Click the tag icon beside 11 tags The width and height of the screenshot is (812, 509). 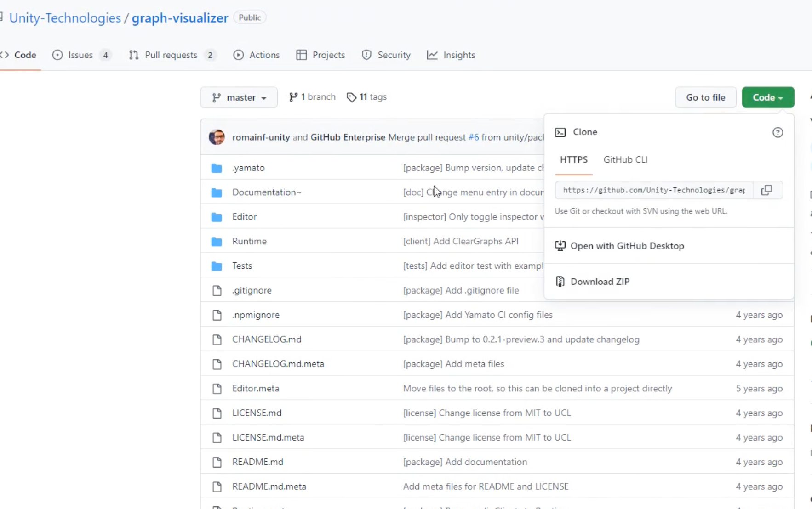point(351,97)
